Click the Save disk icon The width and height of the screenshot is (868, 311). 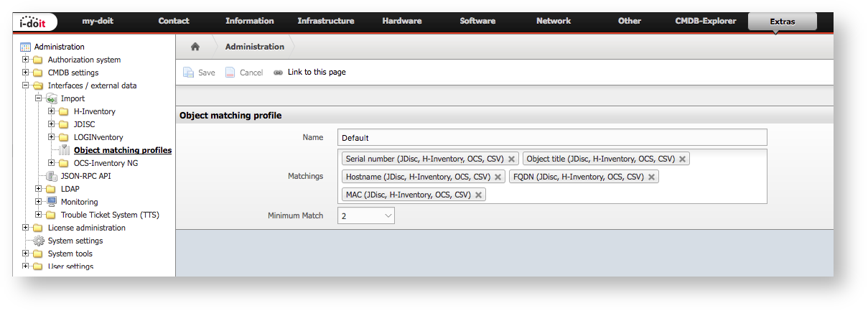[x=188, y=72]
